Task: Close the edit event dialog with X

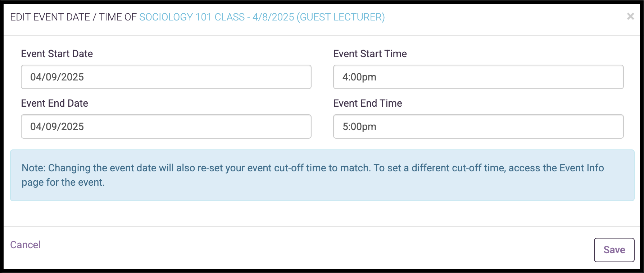Action: (630, 16)
